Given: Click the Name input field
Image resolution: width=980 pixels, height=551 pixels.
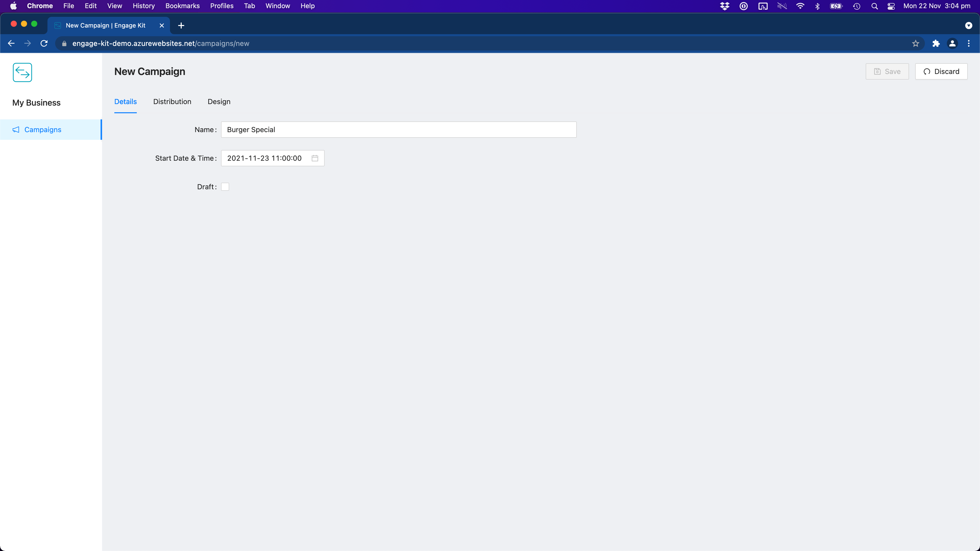Looking at the screenshot, I should click(x=398, y=130).
